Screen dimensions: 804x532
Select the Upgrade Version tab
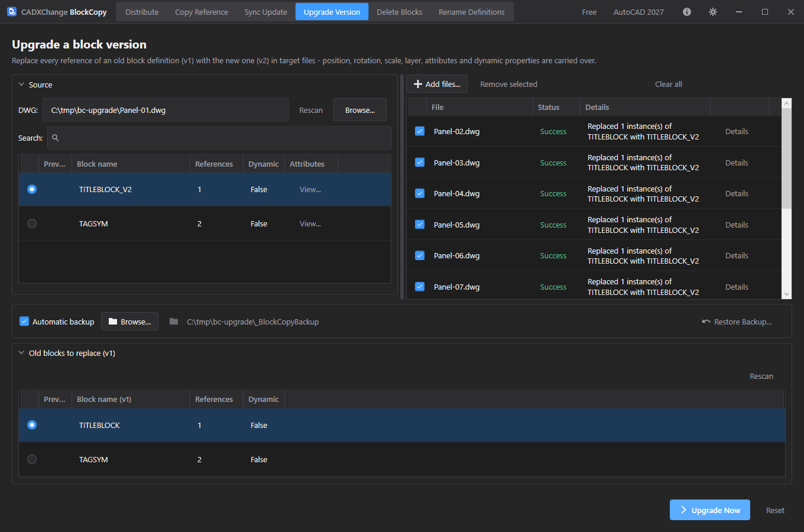pos(332,12)
